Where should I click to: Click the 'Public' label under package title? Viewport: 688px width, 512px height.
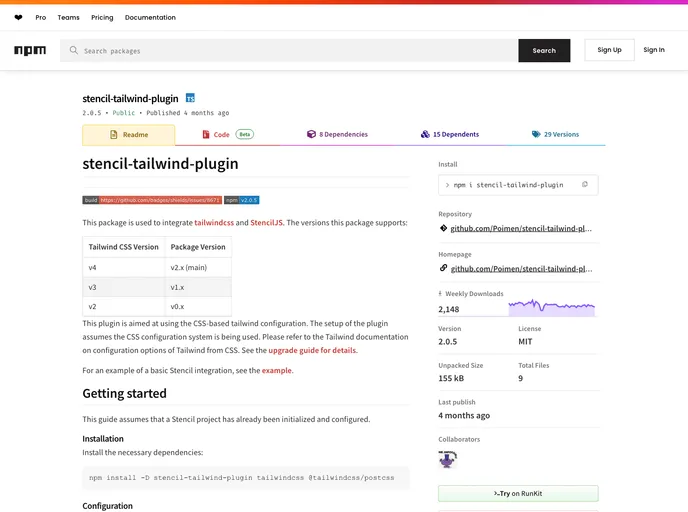point(124,113)
